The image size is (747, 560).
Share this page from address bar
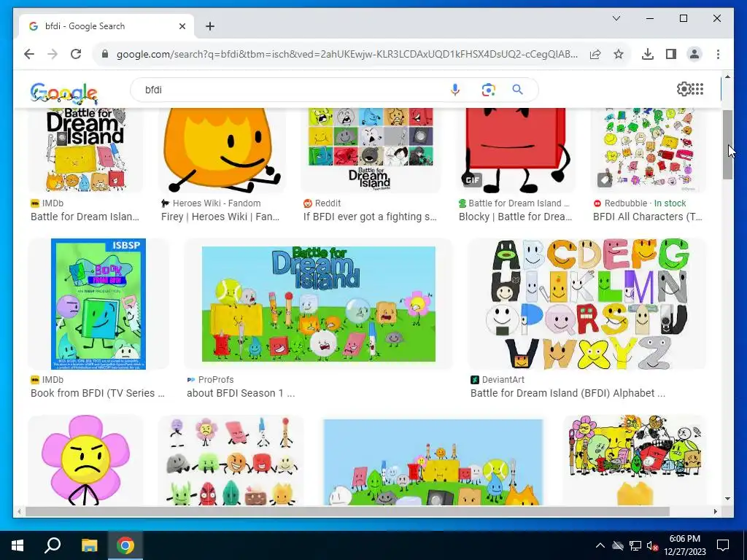595,54
